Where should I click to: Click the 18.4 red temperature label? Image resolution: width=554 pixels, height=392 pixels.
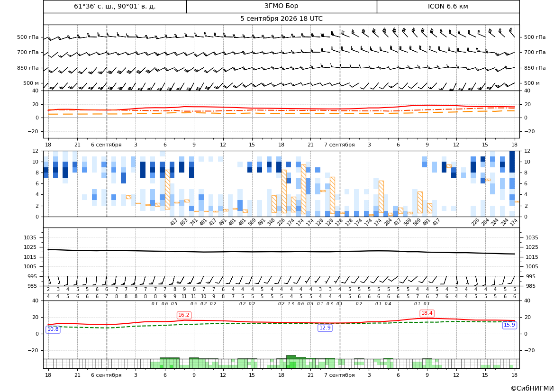(x=427, y=313)
